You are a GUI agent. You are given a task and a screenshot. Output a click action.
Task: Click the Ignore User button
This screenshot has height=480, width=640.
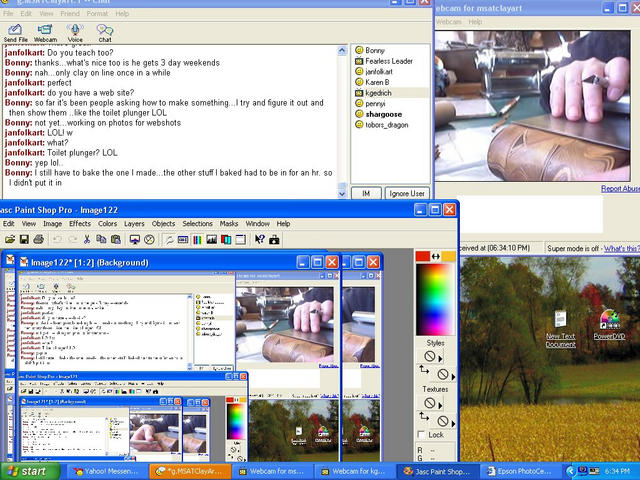click(x=407, y=193)
